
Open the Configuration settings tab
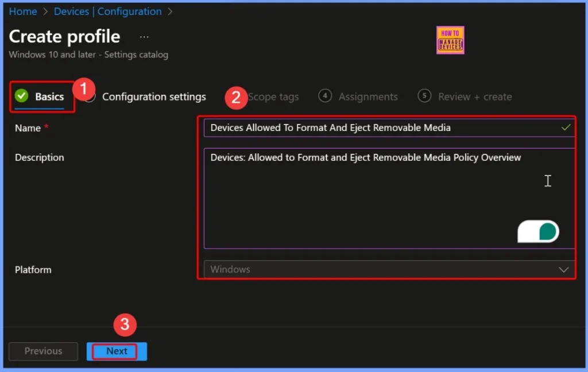154,97
